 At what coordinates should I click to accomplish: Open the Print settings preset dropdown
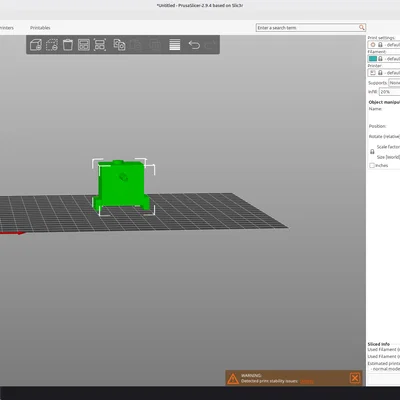coord(384,45)
